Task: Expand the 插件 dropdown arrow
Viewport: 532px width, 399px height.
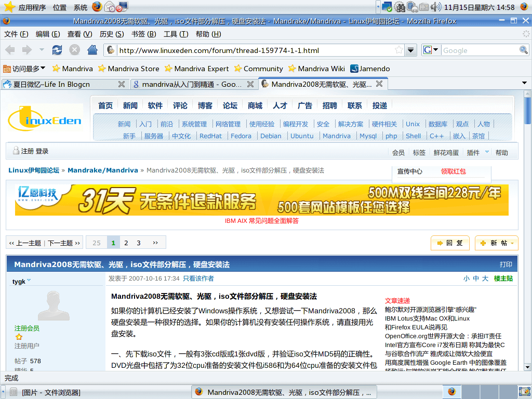Action: (x=487, y=152)
